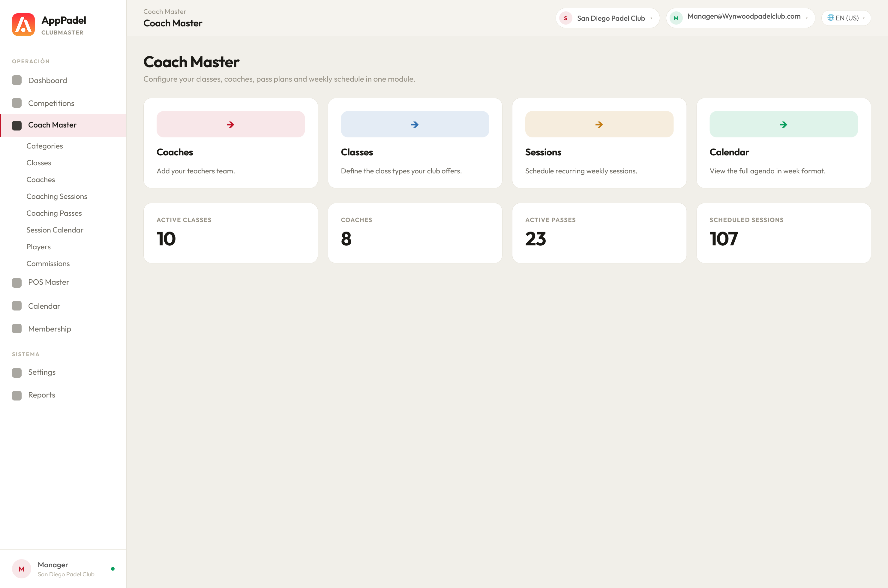Viewport: 888px width, 588px height.
Task: Open the Manager@Wynwoodpadelclub.com account dropdown
Action: click(741, 18)
